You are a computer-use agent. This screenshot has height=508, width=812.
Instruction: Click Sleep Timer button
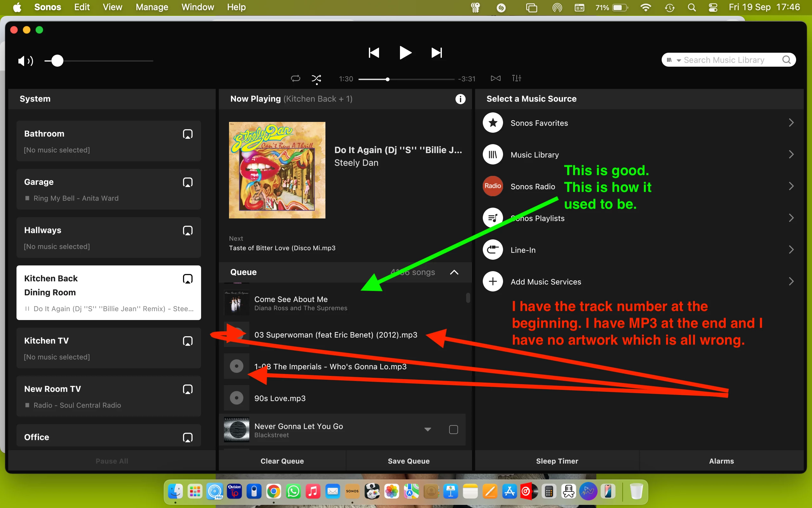coord(557,461)
